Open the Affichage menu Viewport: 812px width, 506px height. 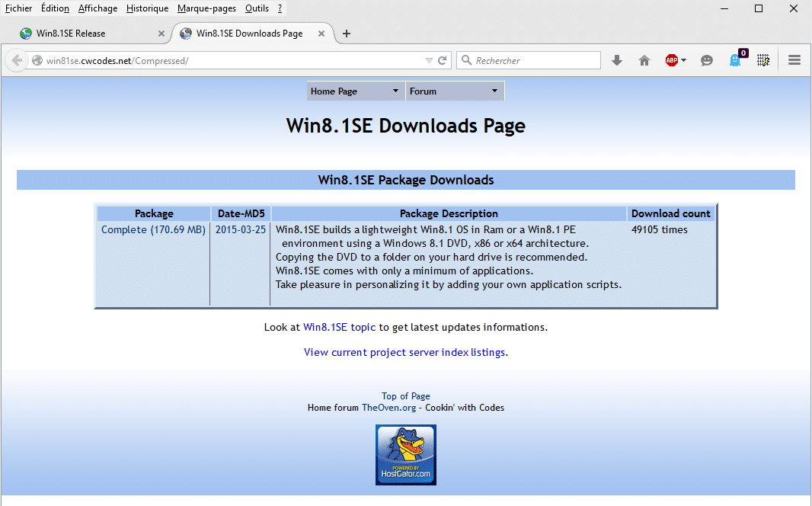pyautogui.click(x=98, y=8)
